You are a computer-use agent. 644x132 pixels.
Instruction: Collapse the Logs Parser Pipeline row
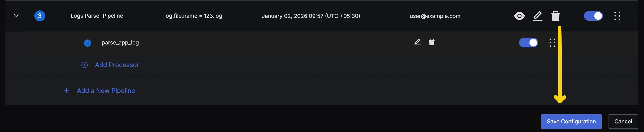tap(16, 16)
